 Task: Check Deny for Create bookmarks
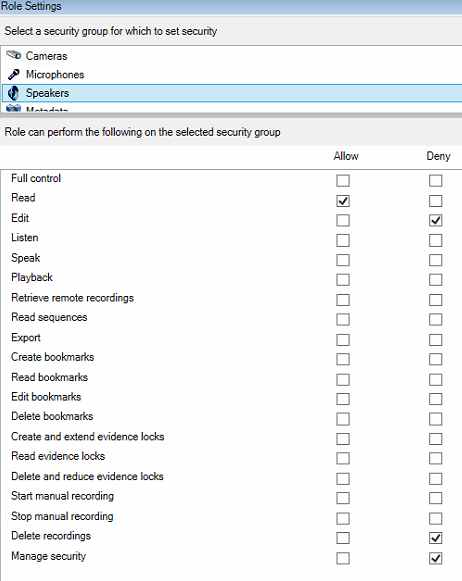pos(435,359)
